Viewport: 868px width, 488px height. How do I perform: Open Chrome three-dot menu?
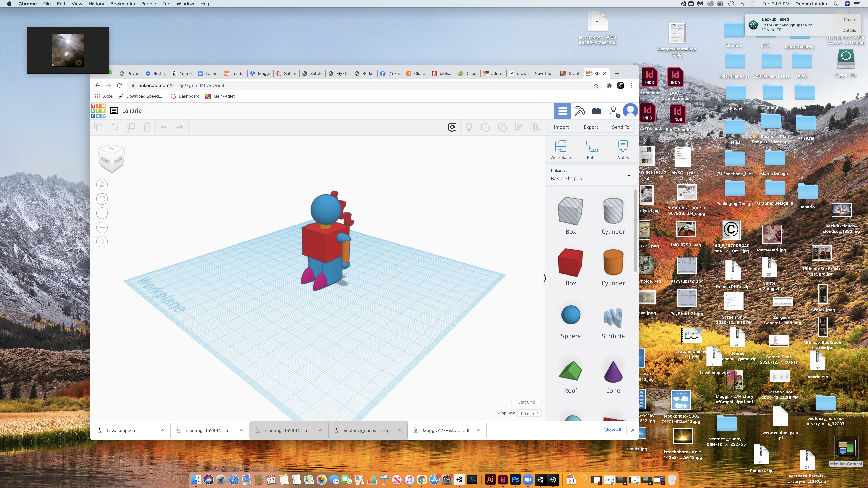pyautogui.click(x=631, y=86)
